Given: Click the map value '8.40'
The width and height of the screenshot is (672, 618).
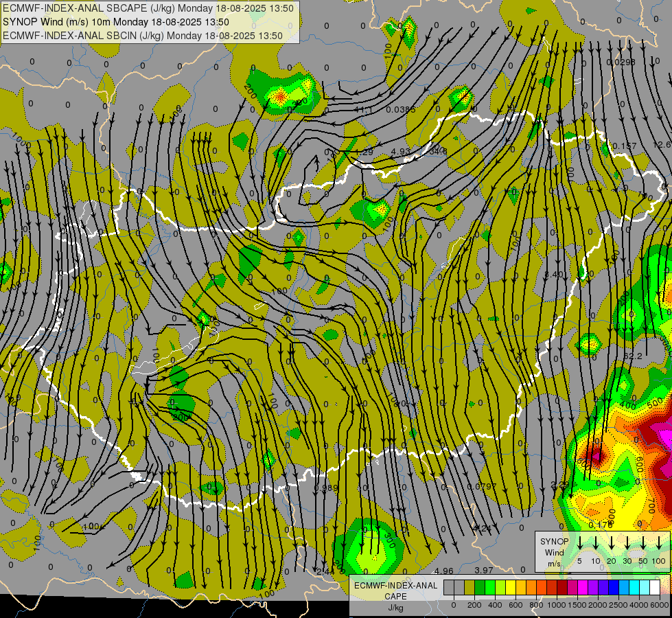Looking at the screenshot, I should coord(555,275).
